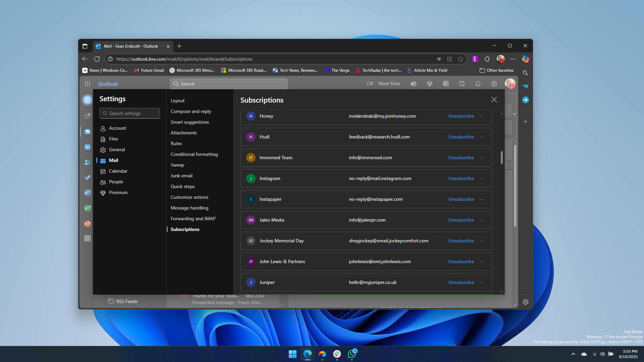This screenshot has height=362, width=644.
Task: Open more options for Instagram subscription
Action: tap(482, 179)
